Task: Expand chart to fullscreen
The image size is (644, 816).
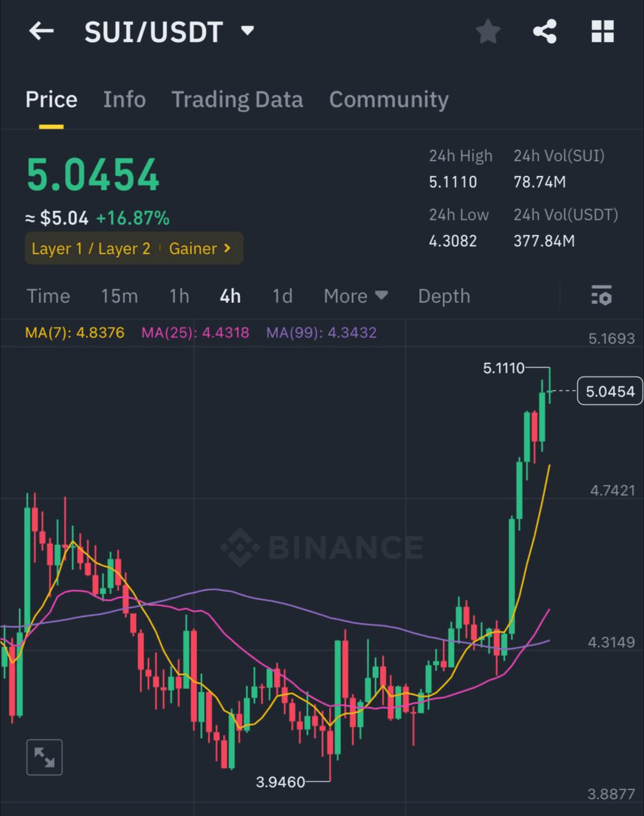Action: tap(45, 757)
